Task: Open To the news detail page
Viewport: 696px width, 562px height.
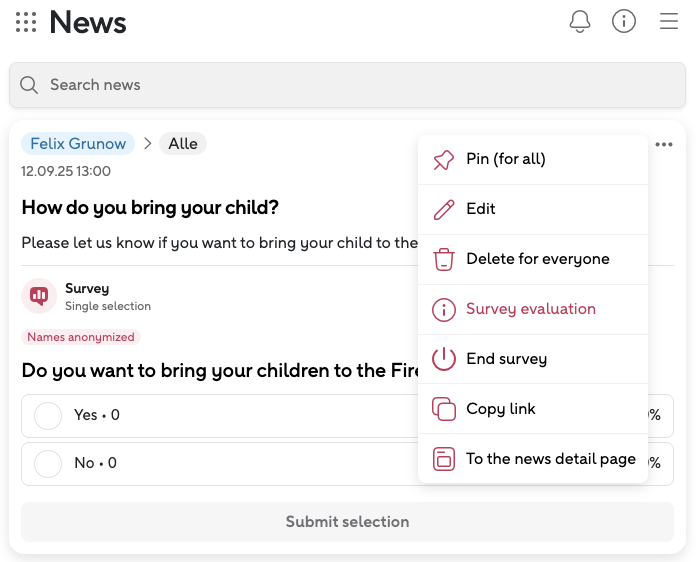Action: coord(550,459)
